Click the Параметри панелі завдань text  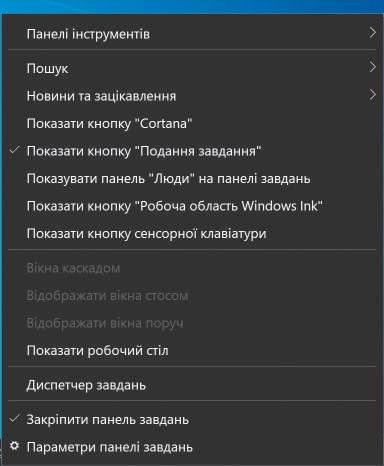pos(109,447)
